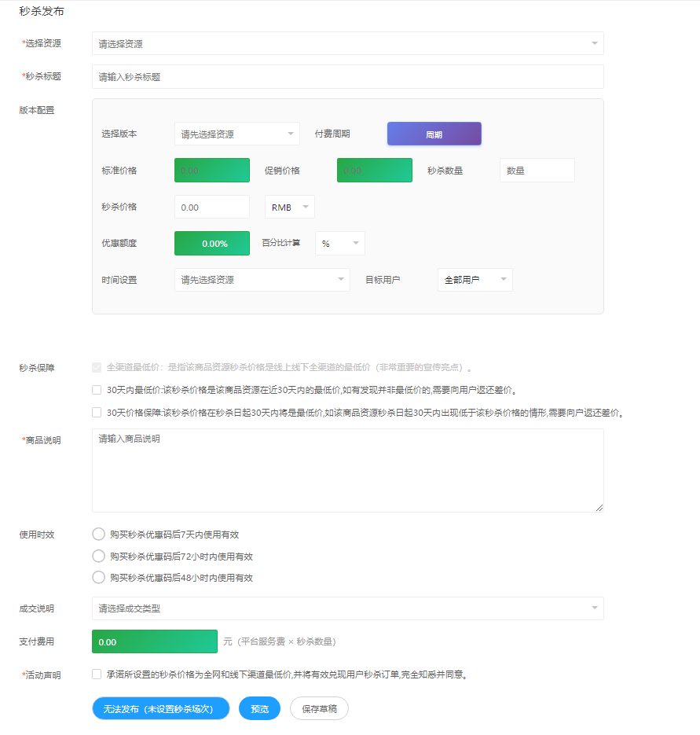Screen dimensions: 700x735
Task: Select the 72小时内使用有效 radio option
Action: (99, 556)
